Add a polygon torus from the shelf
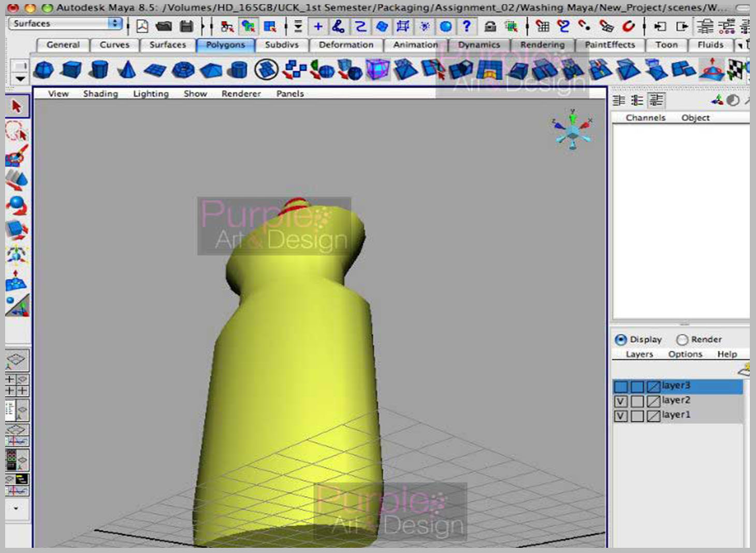Image resolution: width=756 pixels, height=553 pixels. click(x=182, y=69)
